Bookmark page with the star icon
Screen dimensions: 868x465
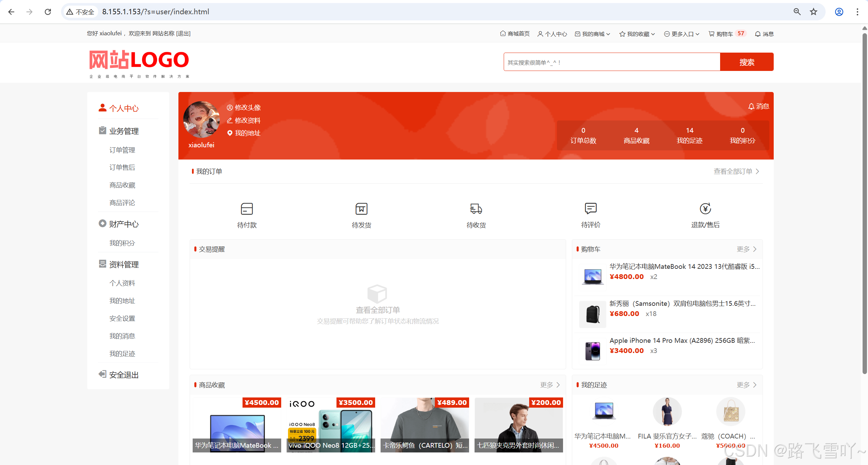[x=813, y=12]
